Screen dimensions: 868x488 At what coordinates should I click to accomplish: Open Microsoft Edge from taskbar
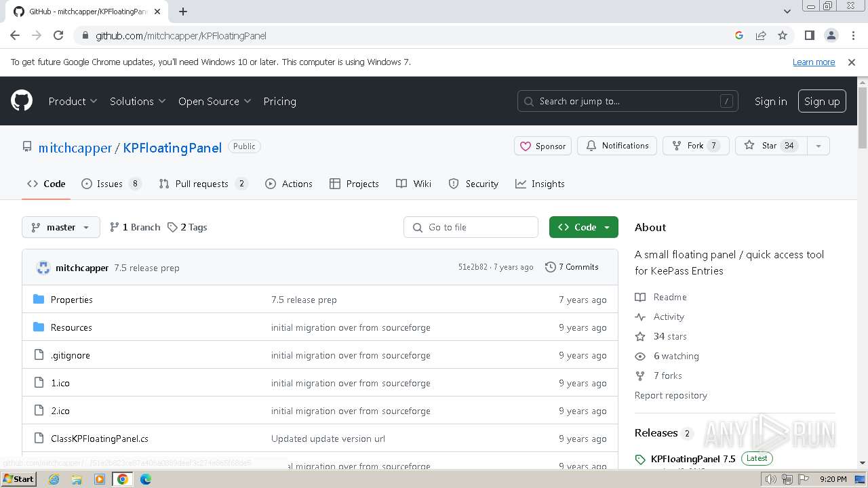pyautogui.click(x=145, y=479)
